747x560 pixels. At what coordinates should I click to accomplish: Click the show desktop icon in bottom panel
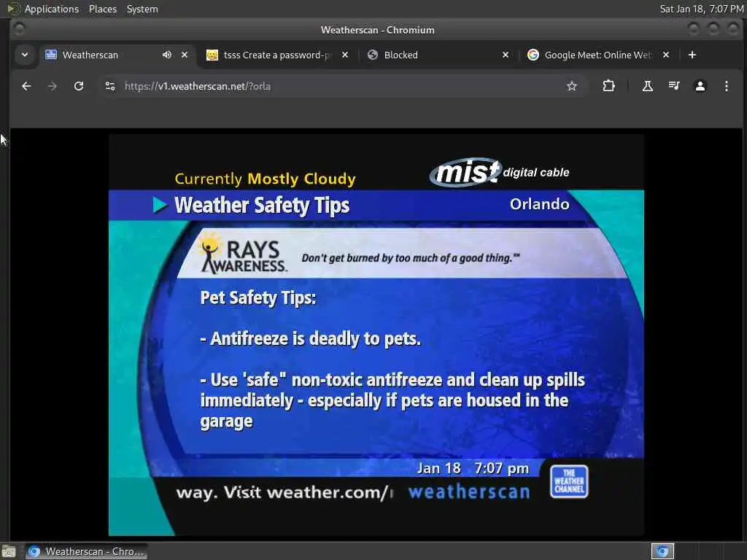click(8, 552)
